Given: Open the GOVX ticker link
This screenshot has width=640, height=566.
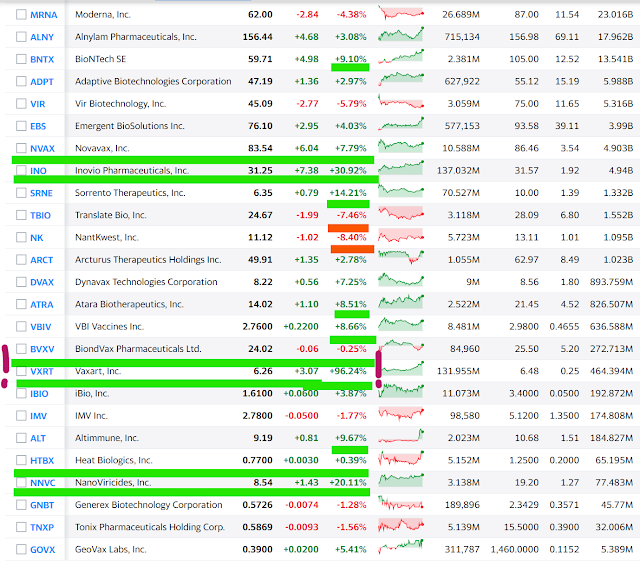Looking at the screenshot, I should (x=42, y=550).
